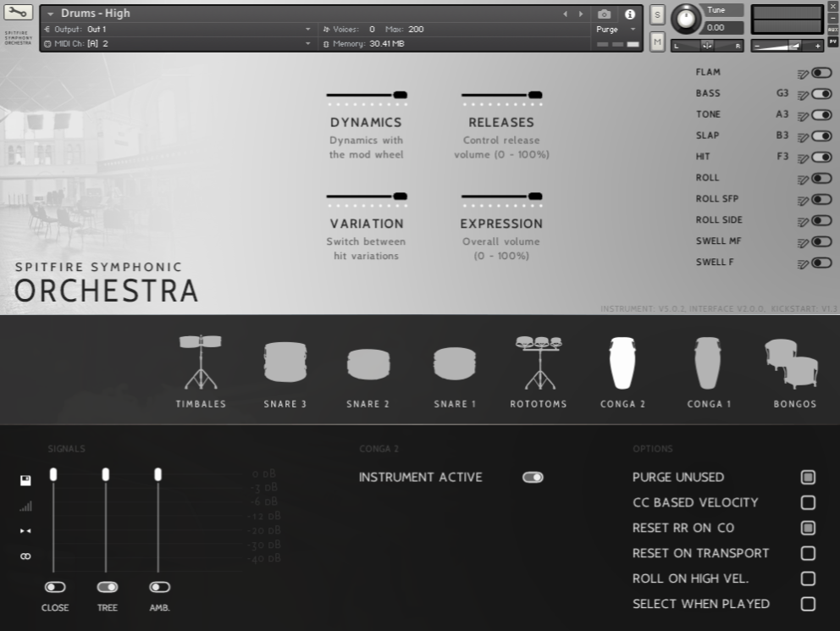Toggle the Flam articulation switch
840x631 pixels.
point(821,73)
